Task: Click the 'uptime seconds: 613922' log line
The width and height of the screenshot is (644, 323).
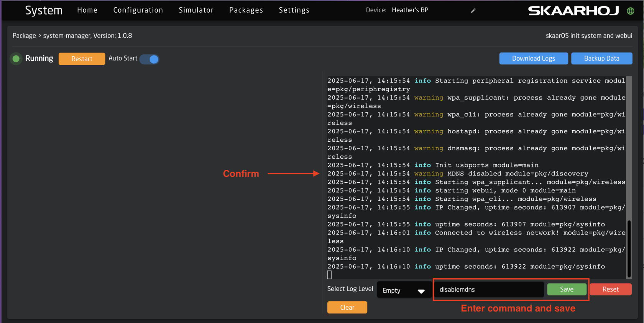Action: click(466, 266)
